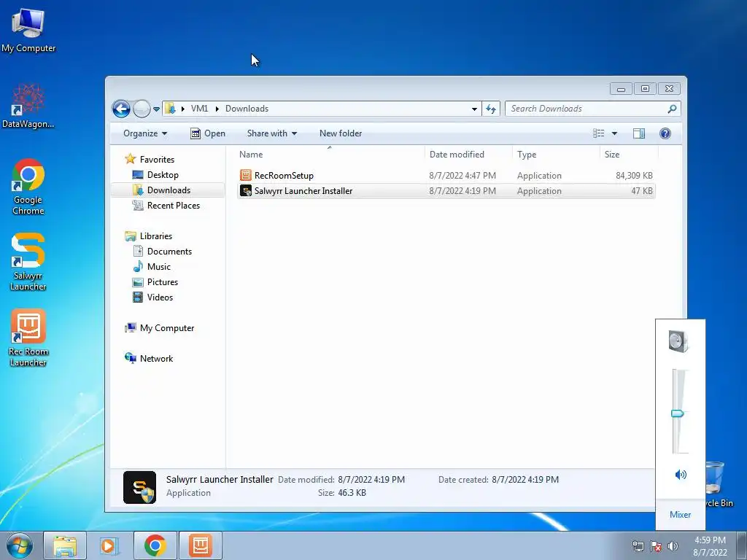
Task: Open Rec Room Launcher desktop shortcut
Action: pos(28,338)
